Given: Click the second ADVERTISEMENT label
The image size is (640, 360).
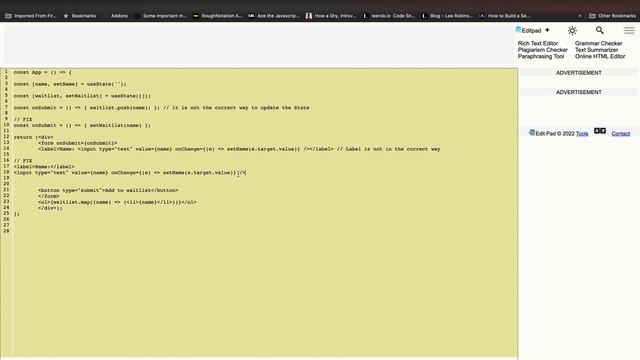Looking at the screenshot, I should click(x=578, y=92).
